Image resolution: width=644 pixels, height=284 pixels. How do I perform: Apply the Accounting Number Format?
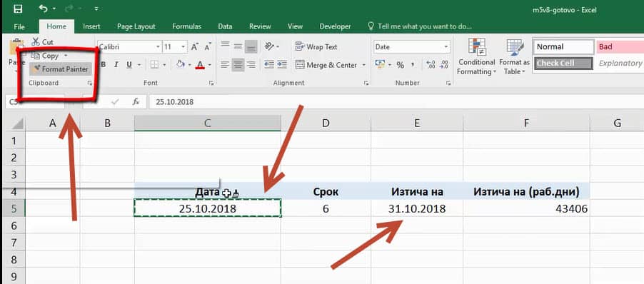point(380,65)
